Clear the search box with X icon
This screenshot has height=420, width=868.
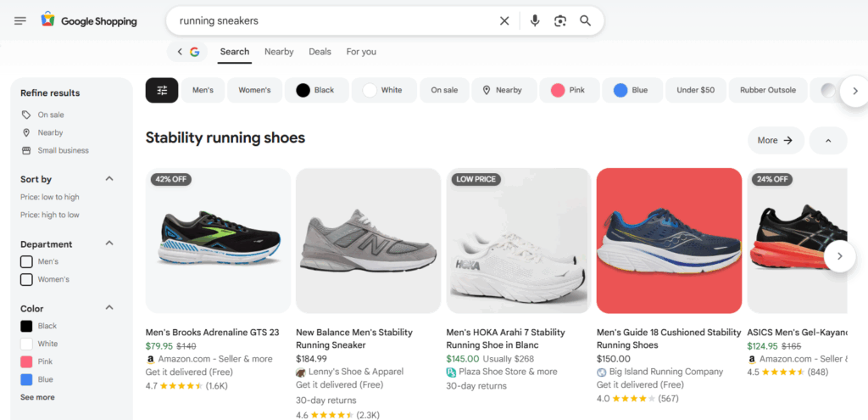[x=504, y=21]
